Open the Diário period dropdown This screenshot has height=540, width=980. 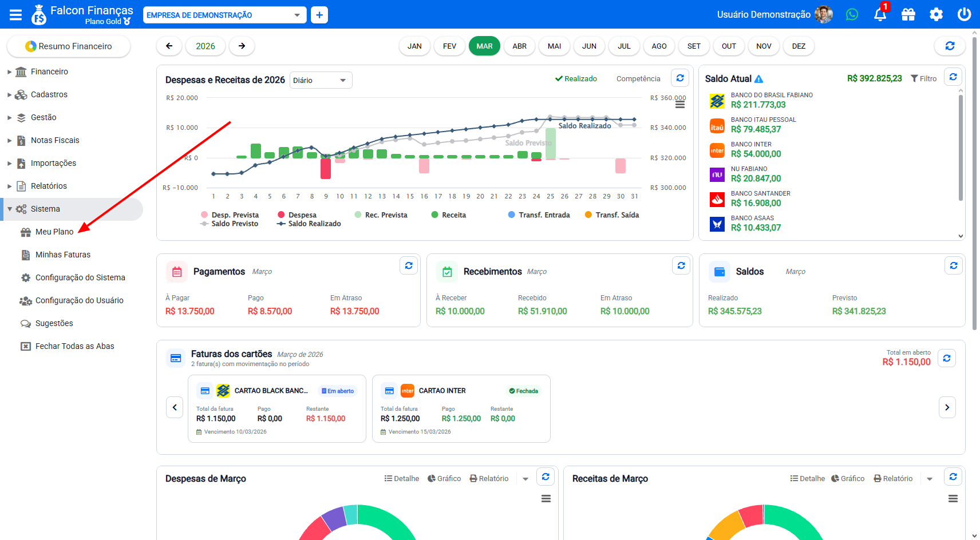pos(321,80)
